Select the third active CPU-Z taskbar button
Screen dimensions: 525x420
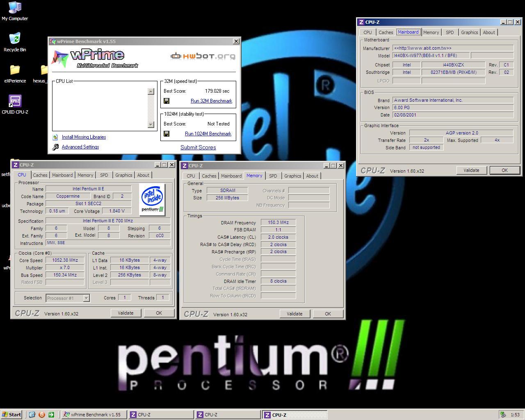[x=294, y=415]
